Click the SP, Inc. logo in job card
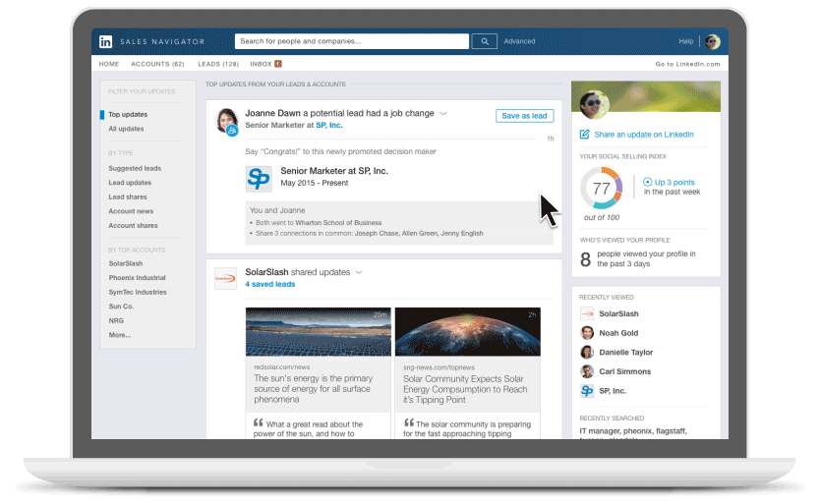 point(259,179)
